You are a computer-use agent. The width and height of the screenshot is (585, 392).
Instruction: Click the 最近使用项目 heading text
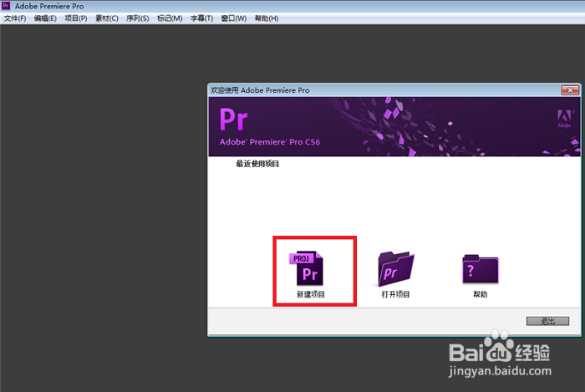[257, 164]
